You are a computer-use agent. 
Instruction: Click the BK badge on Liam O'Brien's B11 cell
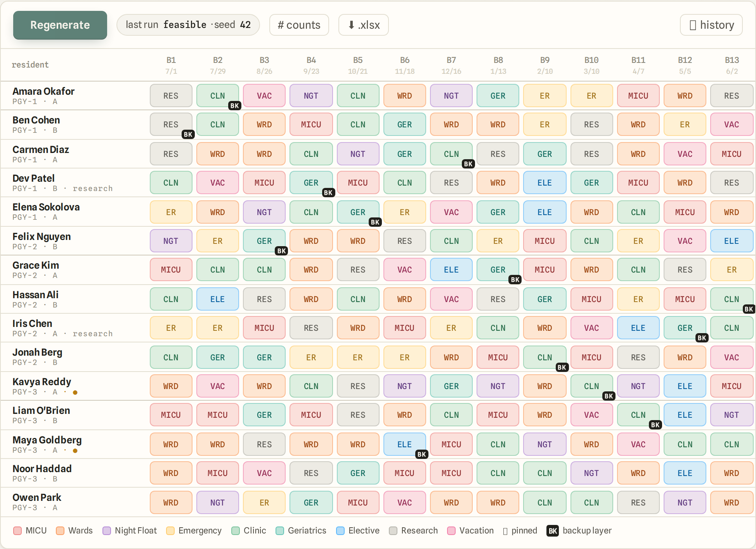click(655, 425)
